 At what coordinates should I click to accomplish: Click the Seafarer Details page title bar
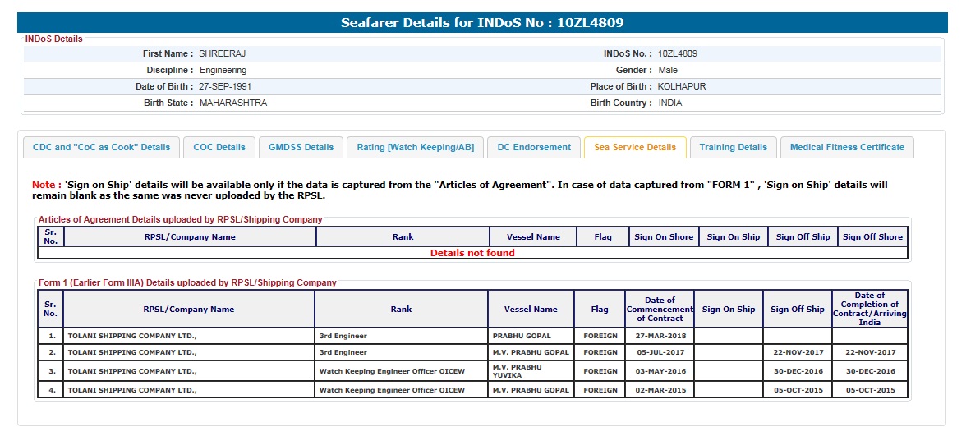pyautogui.click(x=482, y=23)
